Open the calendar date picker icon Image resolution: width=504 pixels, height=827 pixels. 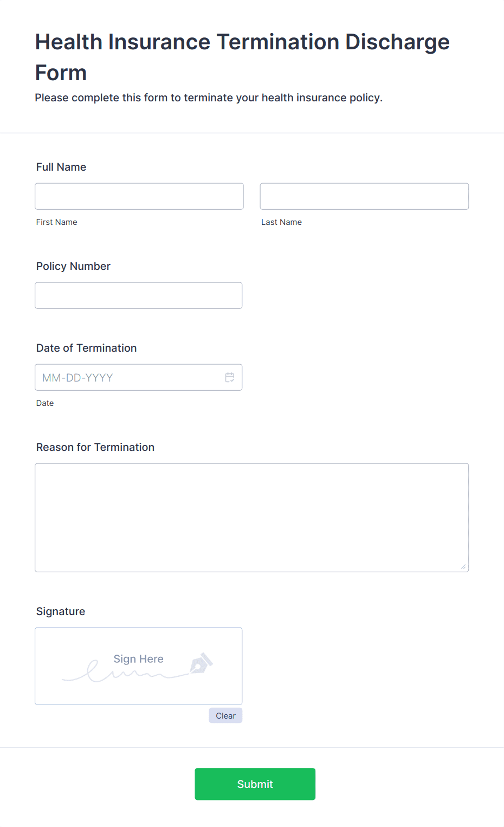230,377
